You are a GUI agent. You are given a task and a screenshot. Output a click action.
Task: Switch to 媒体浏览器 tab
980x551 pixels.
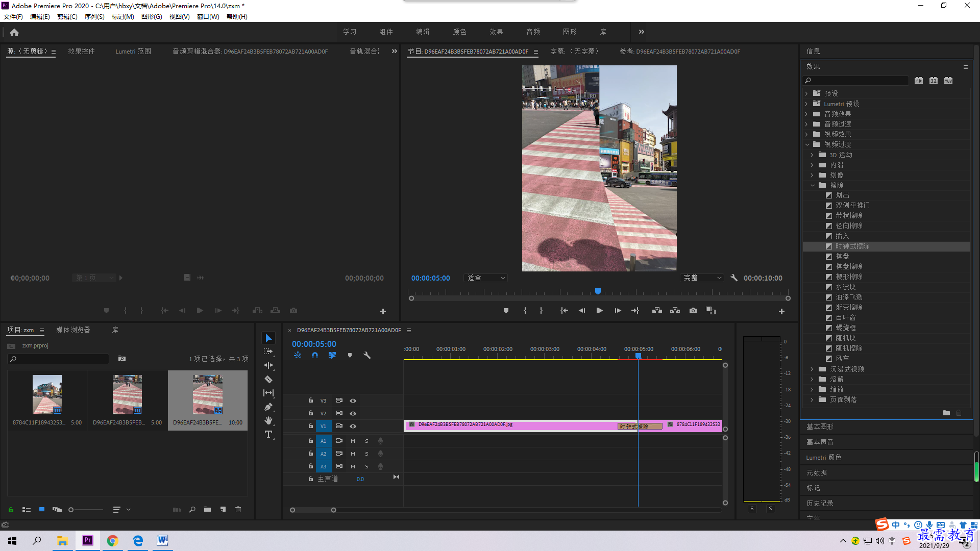73,330
